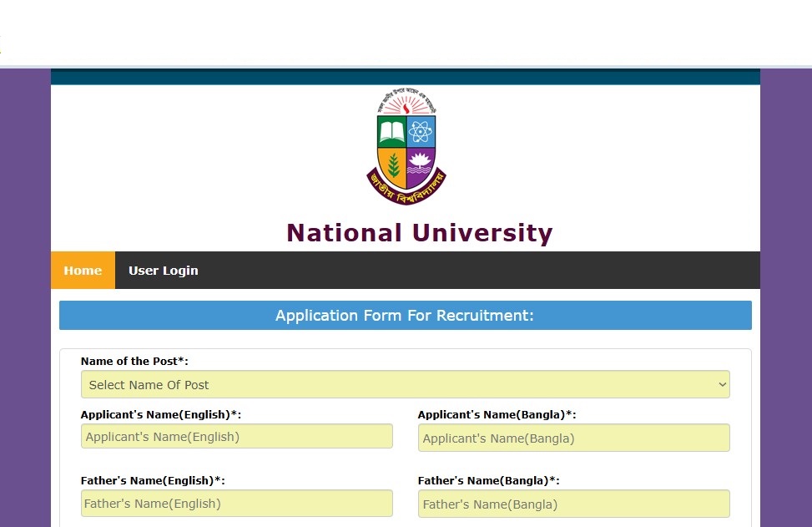Image resolution: width=812 pixels, height=527 pixels.
Task: Focus the Applicant's Name(Bangla) input field
Action: (573, 438)
